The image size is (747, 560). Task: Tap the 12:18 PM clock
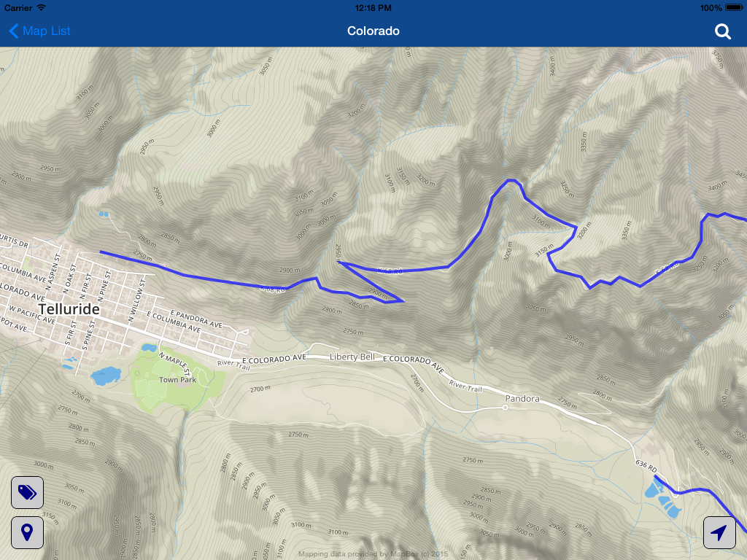[x=373, y=7]
